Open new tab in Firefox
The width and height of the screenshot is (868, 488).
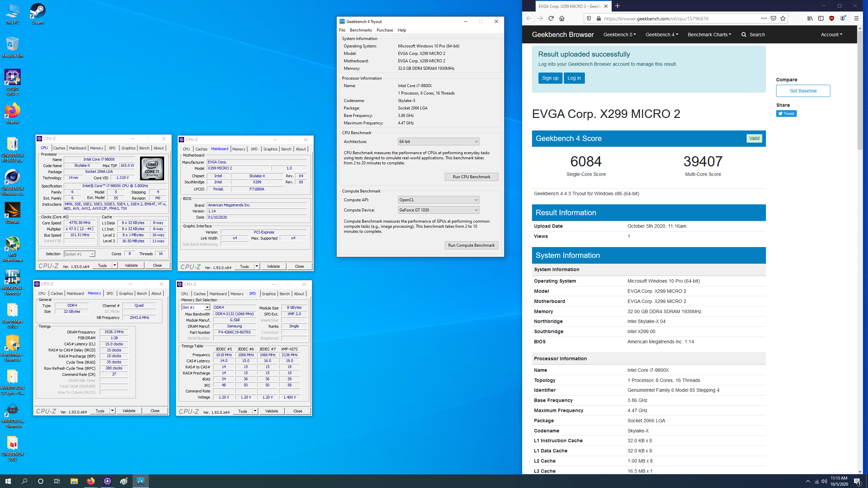pos(617,6)
